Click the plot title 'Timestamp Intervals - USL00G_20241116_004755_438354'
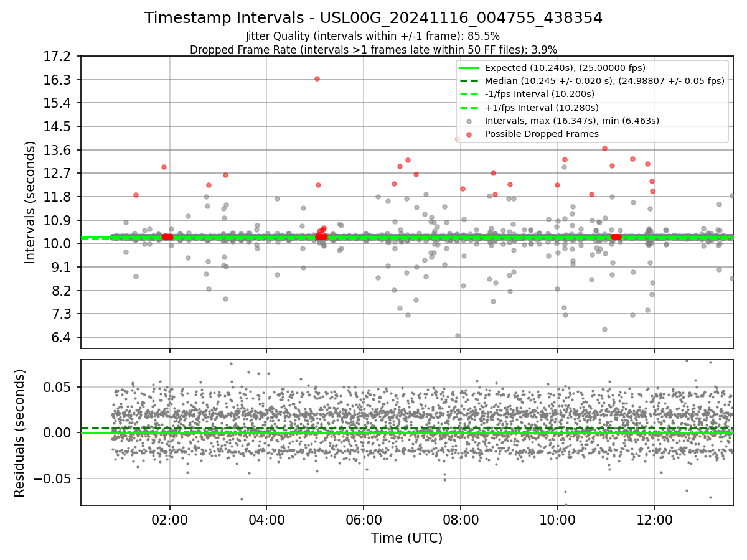 click(374, 18)
